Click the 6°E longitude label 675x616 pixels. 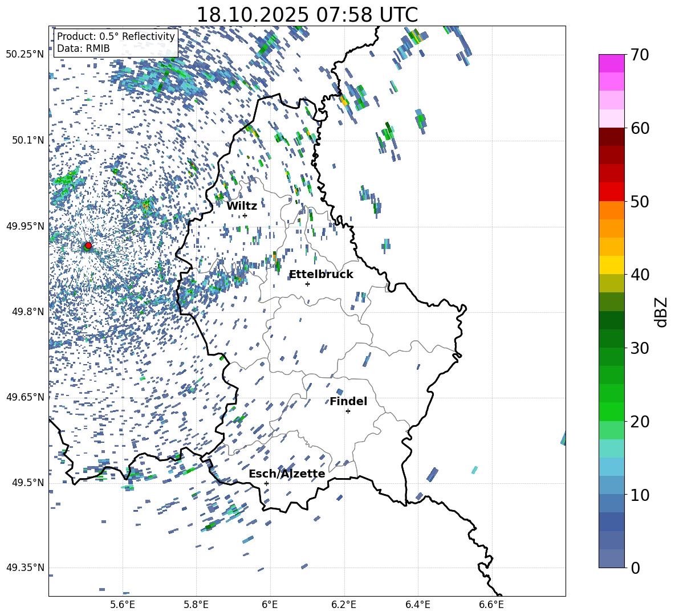(270, 605)
